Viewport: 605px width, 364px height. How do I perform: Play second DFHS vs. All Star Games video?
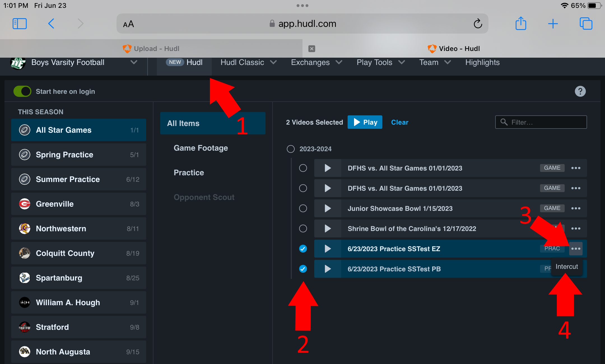click(x=328, y=188)
